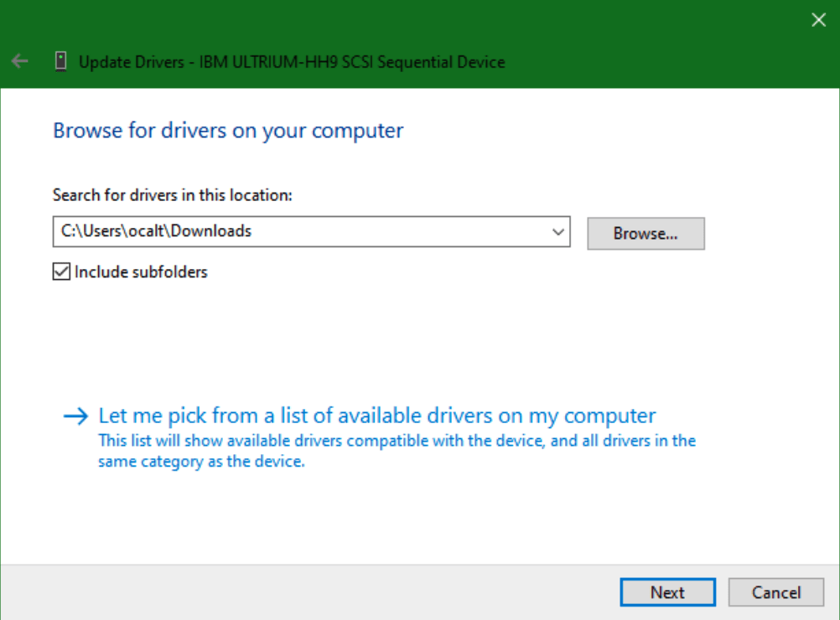The image size is (840, 620).
Task: Proceed with the Next button
Action: (667, 592)
